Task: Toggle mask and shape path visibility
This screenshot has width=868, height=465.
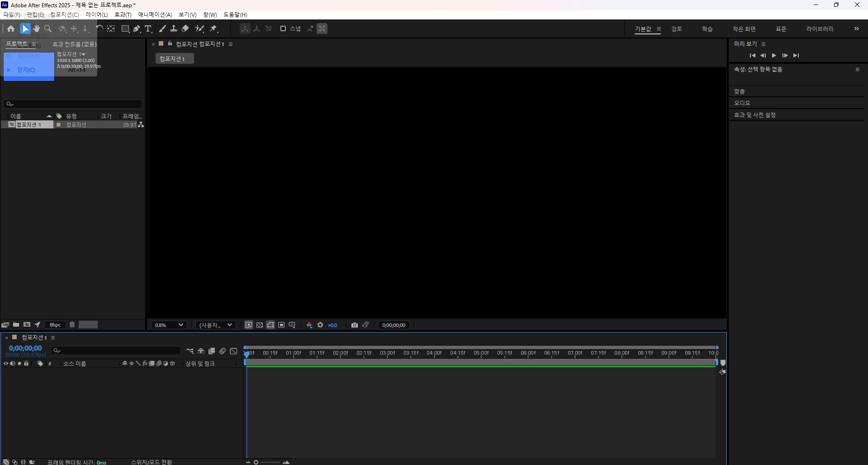Action: click(x=270, y=325)
